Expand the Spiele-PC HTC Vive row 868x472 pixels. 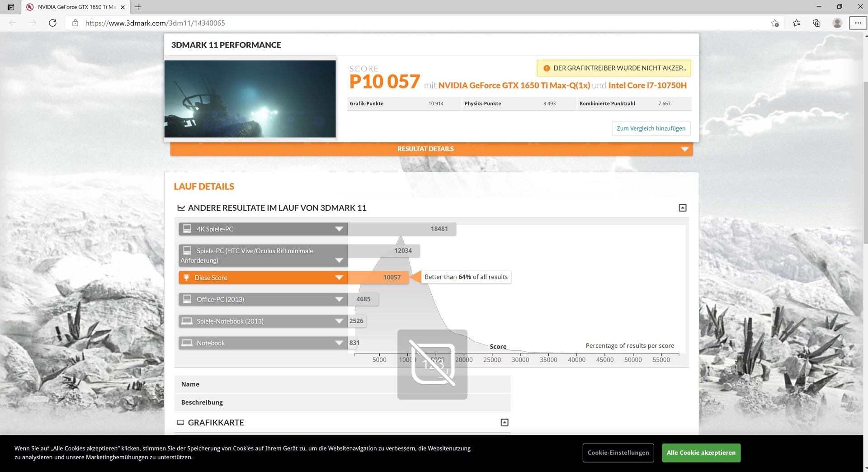[x=339, y=260]
